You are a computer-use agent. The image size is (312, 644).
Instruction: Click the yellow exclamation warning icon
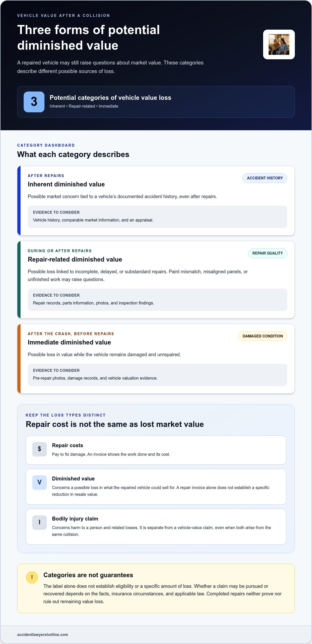tap(32, 577)
